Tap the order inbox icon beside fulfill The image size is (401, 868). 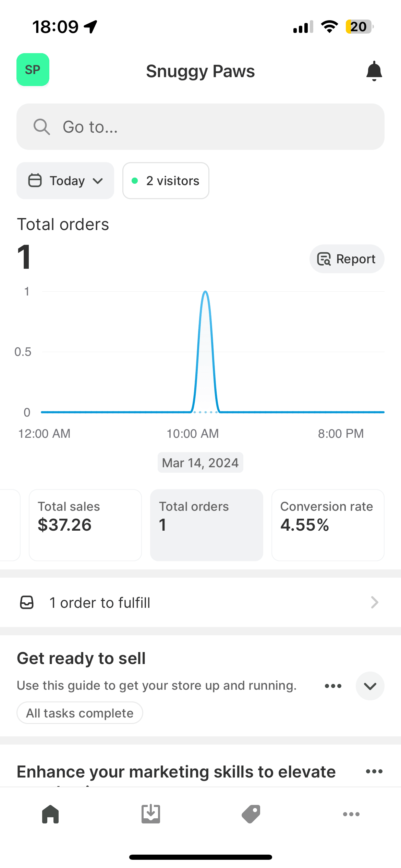point(27,602)
